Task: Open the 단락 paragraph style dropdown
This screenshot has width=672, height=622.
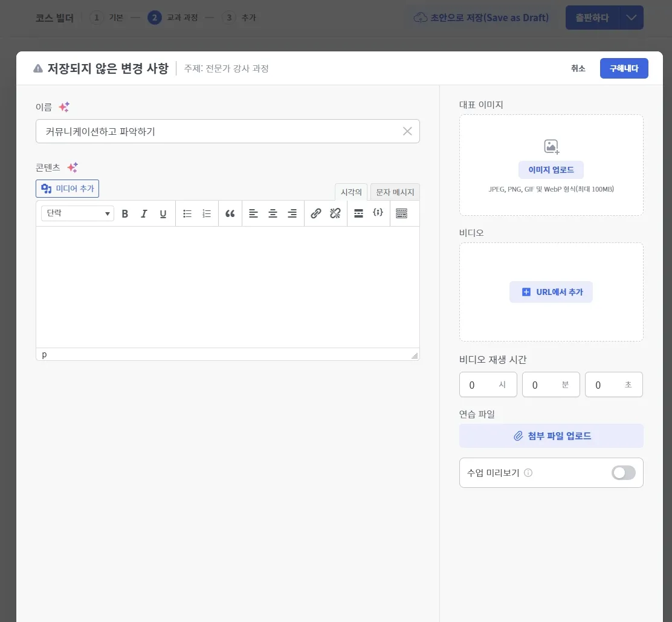Action: point(77,213)
